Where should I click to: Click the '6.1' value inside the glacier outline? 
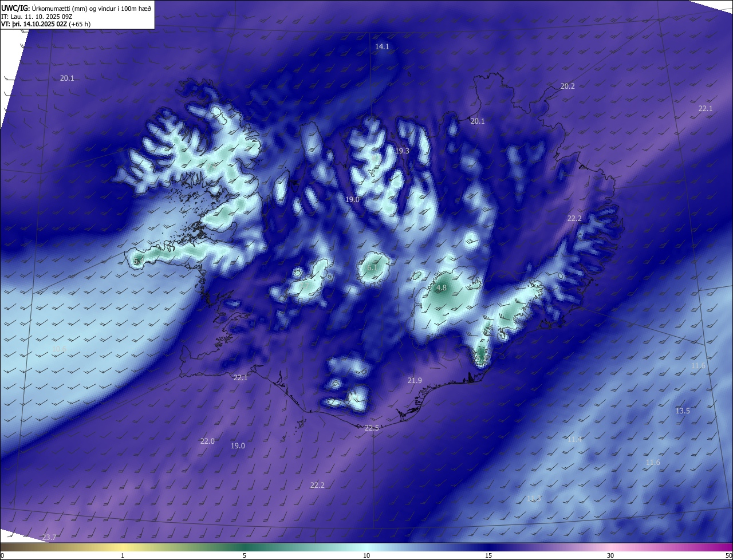click(372, 268)
